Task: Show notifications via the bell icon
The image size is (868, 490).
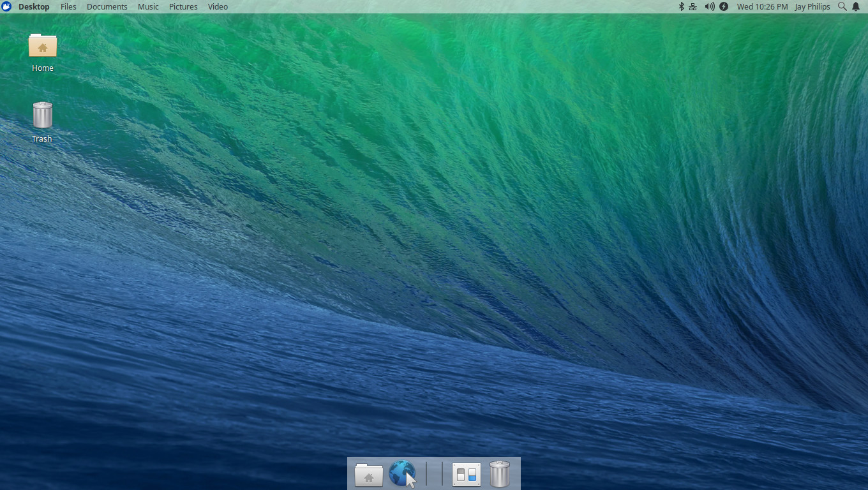Action: [x=856, y=6]
